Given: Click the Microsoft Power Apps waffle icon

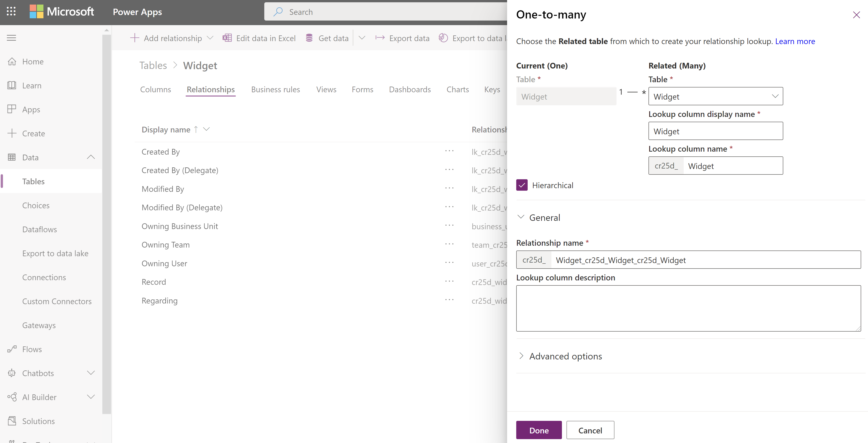Looking at the screenshot, I should (x=11, y=11).
